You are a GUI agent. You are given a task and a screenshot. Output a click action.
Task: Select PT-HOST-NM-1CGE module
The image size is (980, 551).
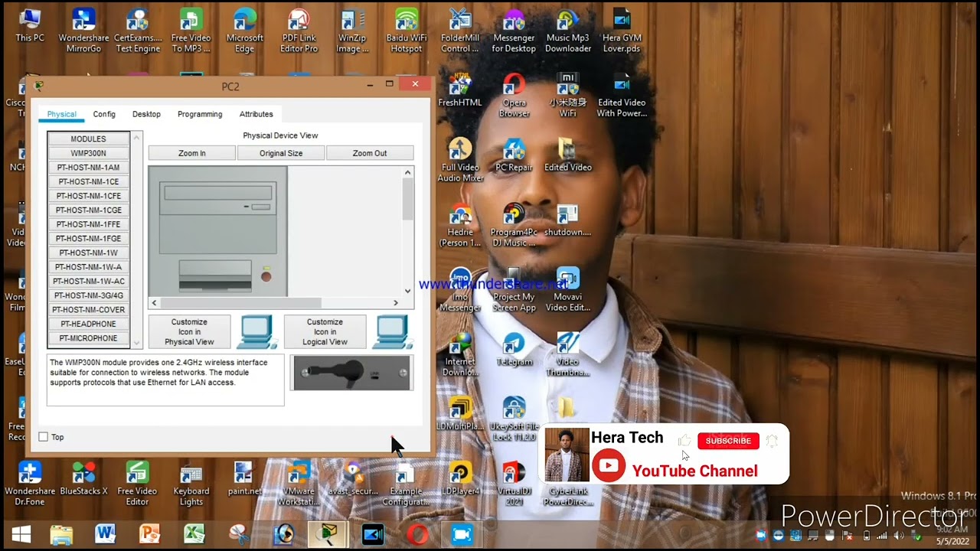[x=89, y=210]
